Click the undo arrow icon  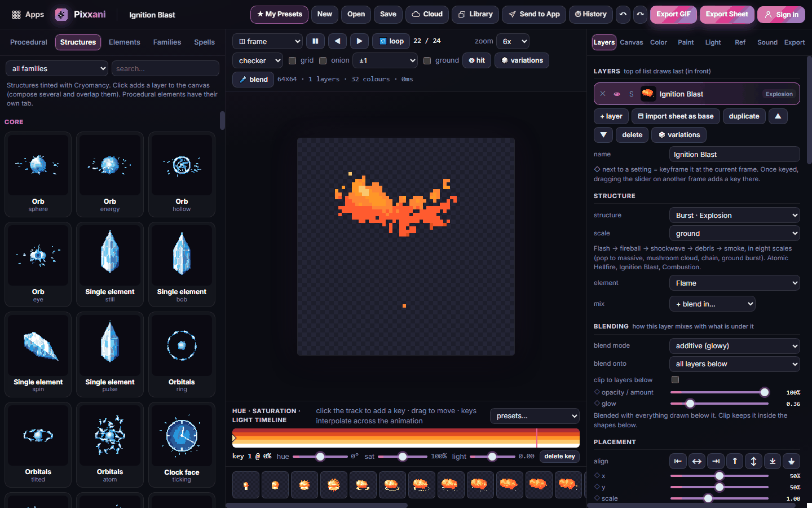(x=623, y=14)
